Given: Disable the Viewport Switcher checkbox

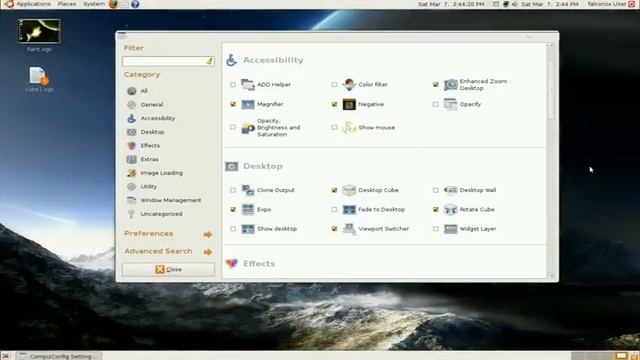Looking at the screenshot, I should pyautogui.click(x=334, y=229).
